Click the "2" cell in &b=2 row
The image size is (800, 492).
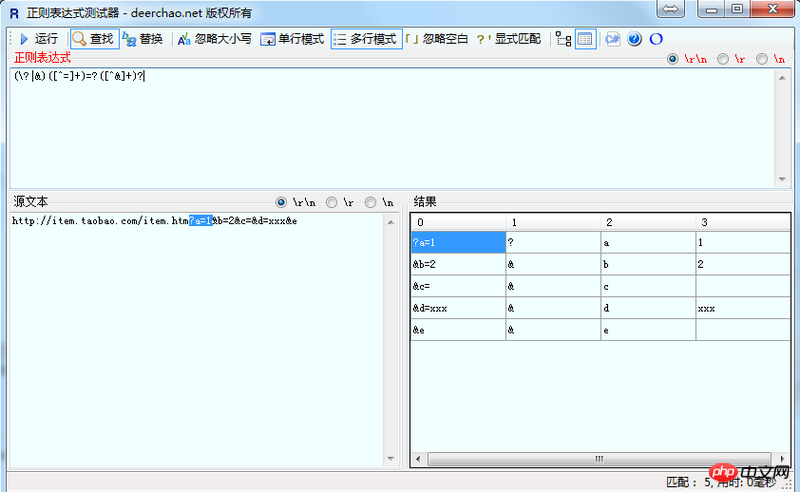tap(743, 264)
